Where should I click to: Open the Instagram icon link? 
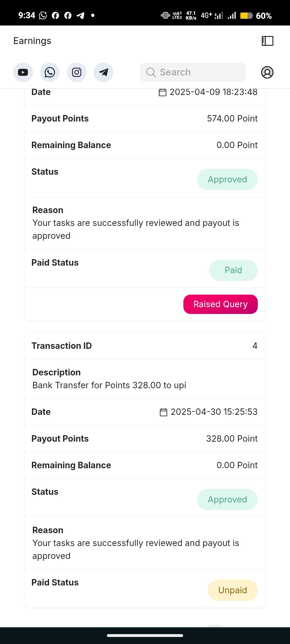77,72
